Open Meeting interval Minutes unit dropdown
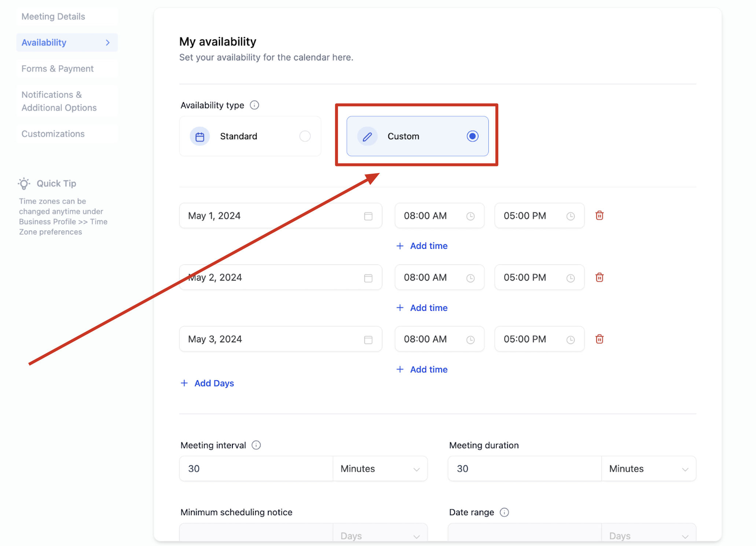Screen dimensions: 756x546 click(380, 469)
